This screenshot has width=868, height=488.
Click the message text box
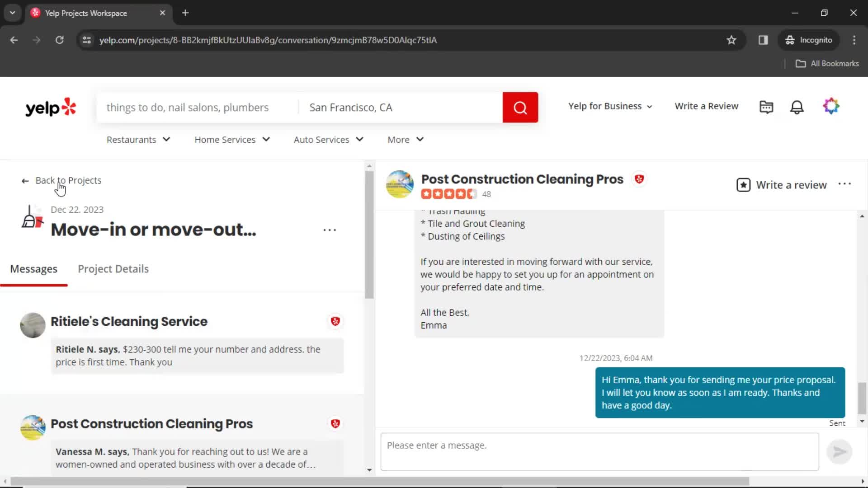click(x=599, y=451)
